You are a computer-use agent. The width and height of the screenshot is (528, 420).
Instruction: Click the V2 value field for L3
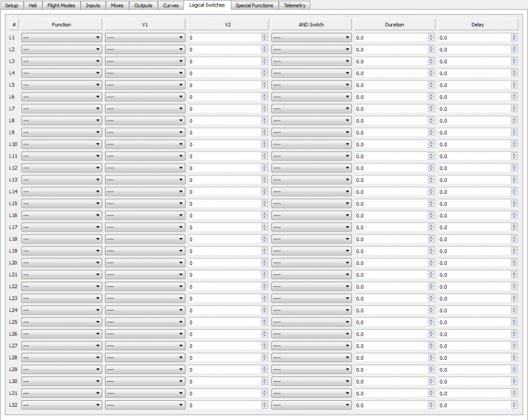click(x=224, y=61)
